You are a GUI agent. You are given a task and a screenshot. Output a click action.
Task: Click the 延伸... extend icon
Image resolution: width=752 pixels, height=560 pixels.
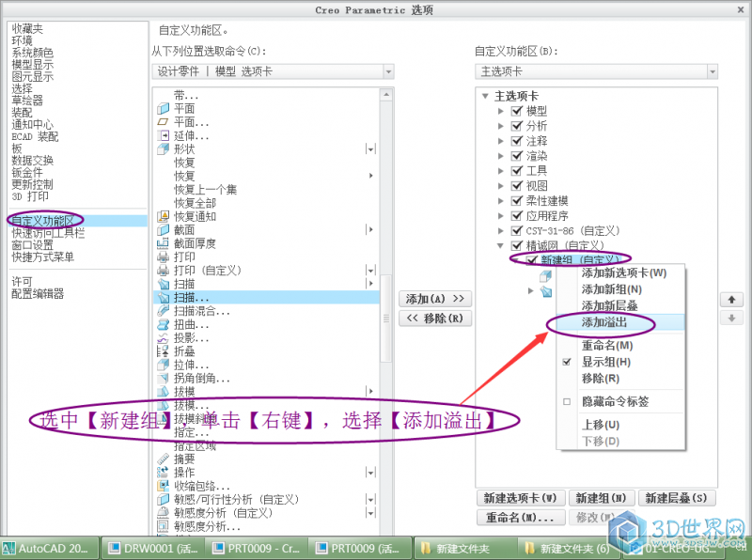point(163,135)
